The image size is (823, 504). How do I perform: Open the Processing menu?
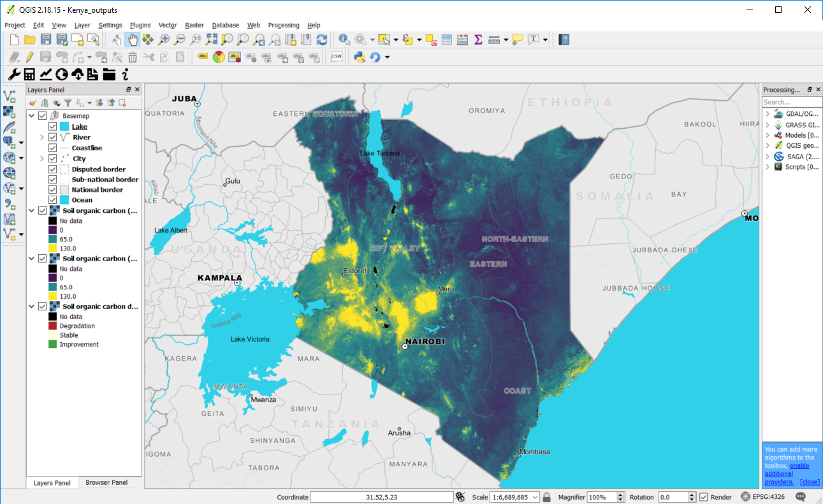pos(284,25)
